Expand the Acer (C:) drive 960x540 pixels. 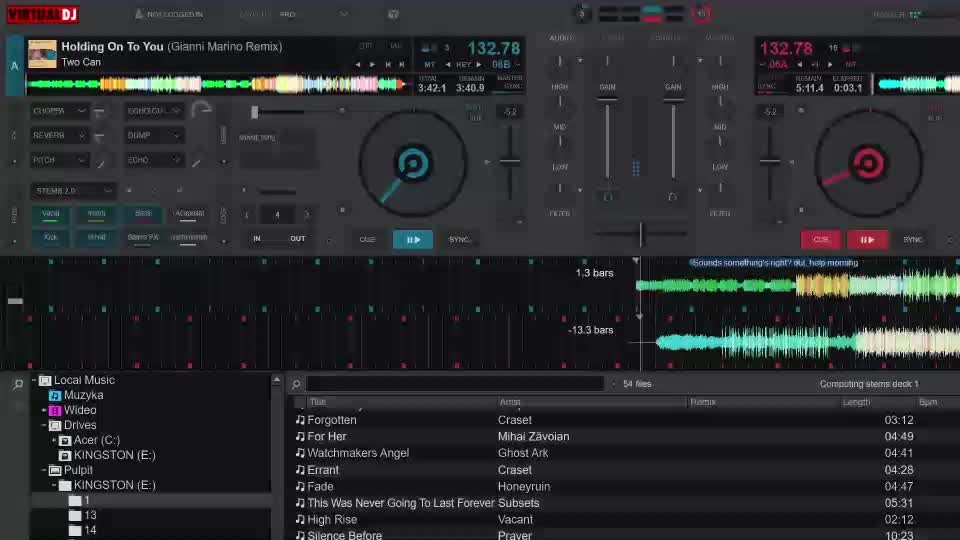pos(54,440)
